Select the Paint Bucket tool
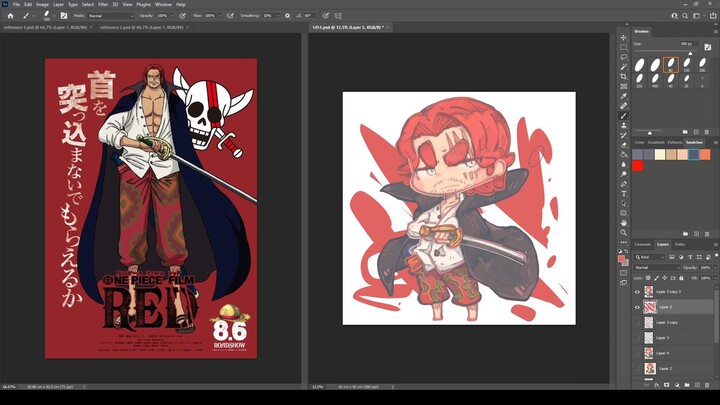Image resolution: width=720 pixels, height=405 pixels. 624,154
